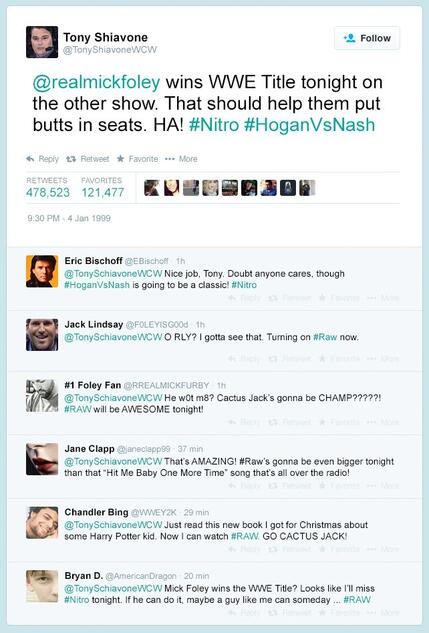Open Eric Bischoff's profile picture
The height and width of the screenshot is (633, 429).
pyautogui.click(x=42, y=271)
